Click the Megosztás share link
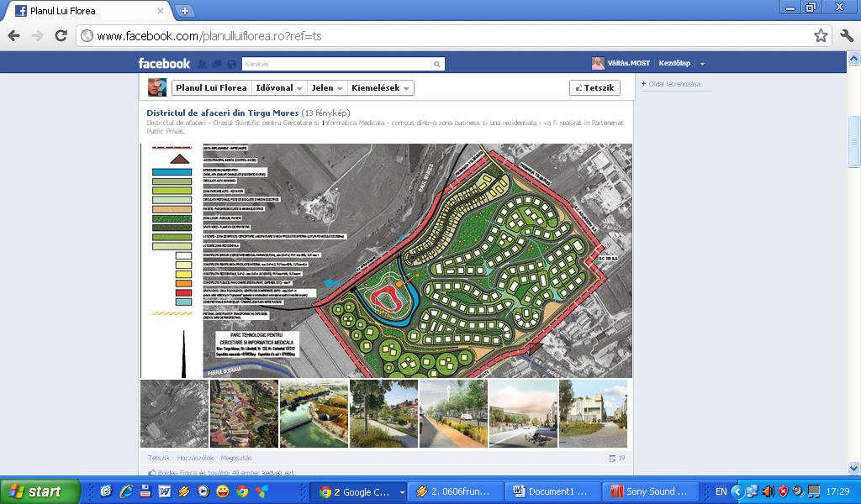The image size is (861, 504). click(236, 458)
